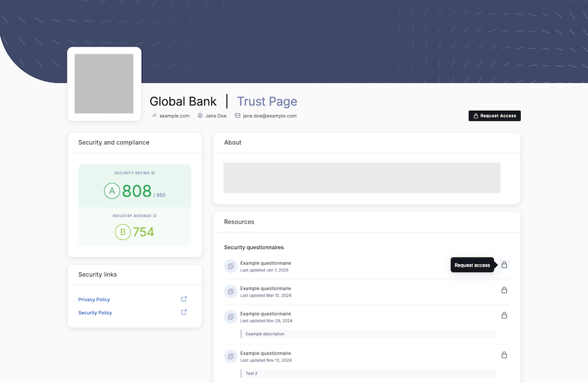This screenshot has height=383, width=588.
Task: Click the link icon before example.com
Action: pos(154,115)
